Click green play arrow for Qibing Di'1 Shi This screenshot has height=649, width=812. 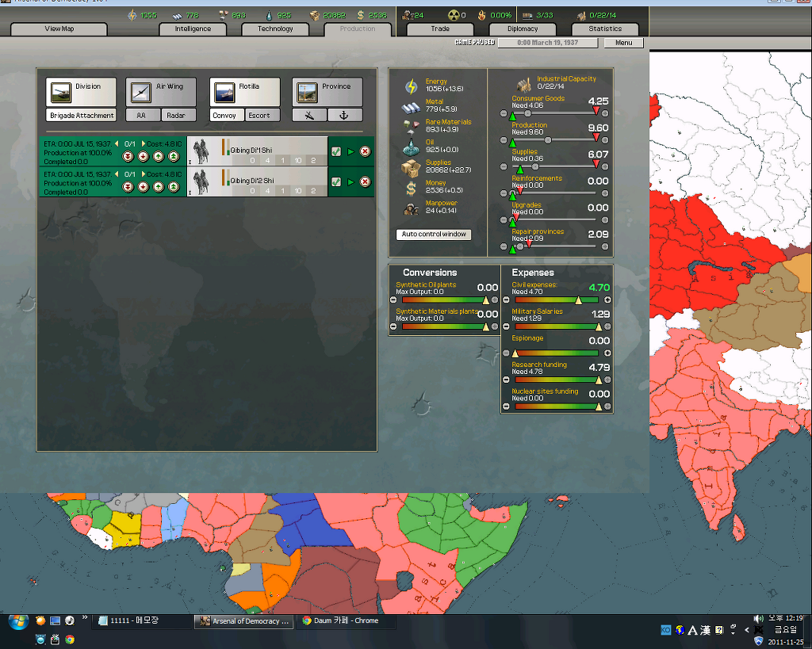pos(351,151)
